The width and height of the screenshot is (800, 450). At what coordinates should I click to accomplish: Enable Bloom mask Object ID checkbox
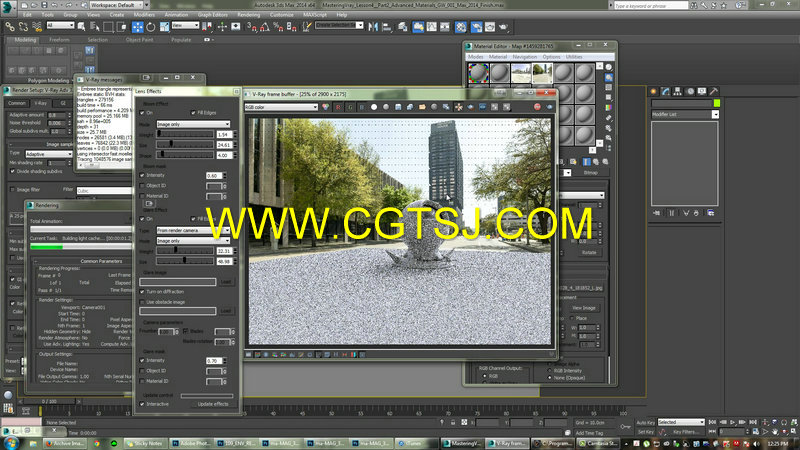142,186
